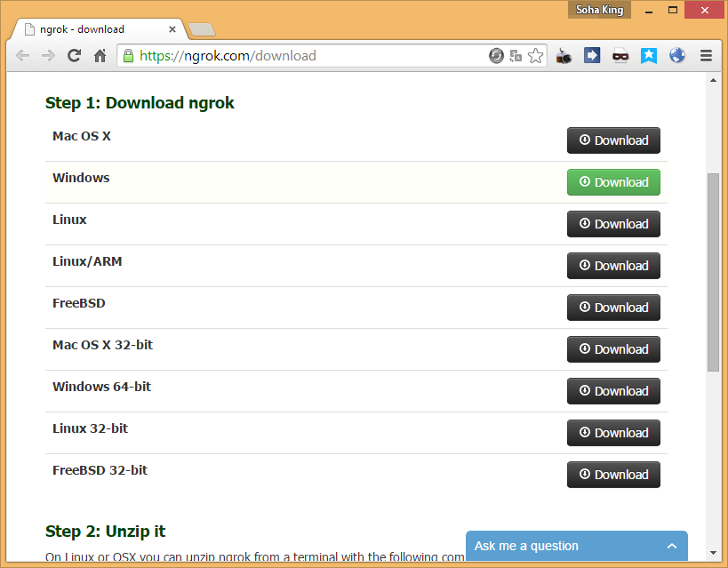Click the circular sync icon in the address bar
The height and width of the screenshot is (568, 728).
click(496, 56)
